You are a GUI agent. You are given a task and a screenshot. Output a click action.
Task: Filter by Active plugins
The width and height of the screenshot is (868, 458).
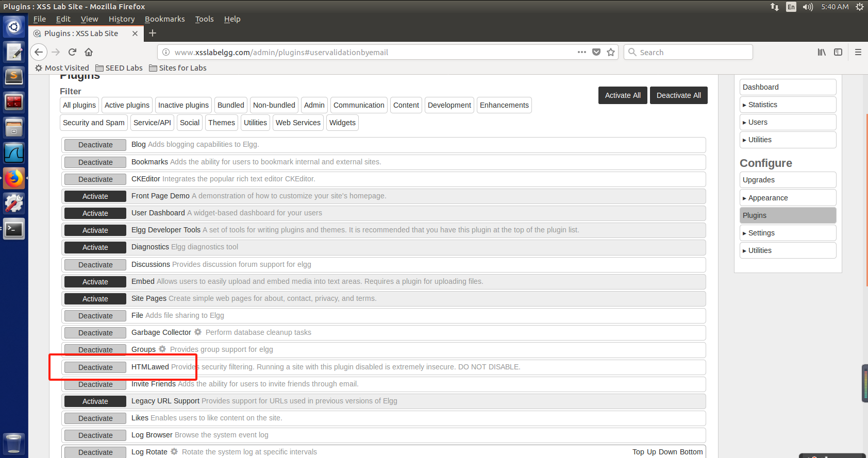pyautogui.click(x=127, y=105)
